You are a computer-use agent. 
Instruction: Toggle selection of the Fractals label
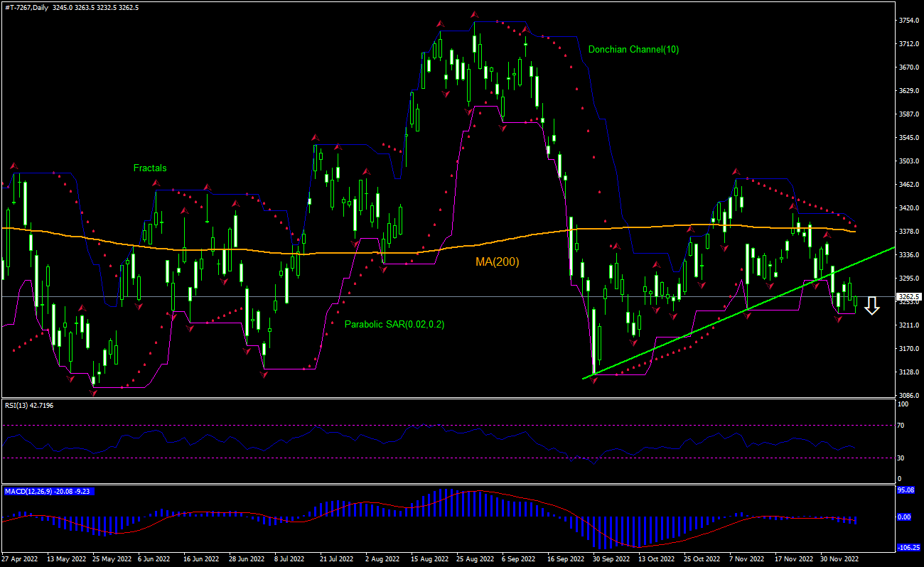tap(151, 168)
